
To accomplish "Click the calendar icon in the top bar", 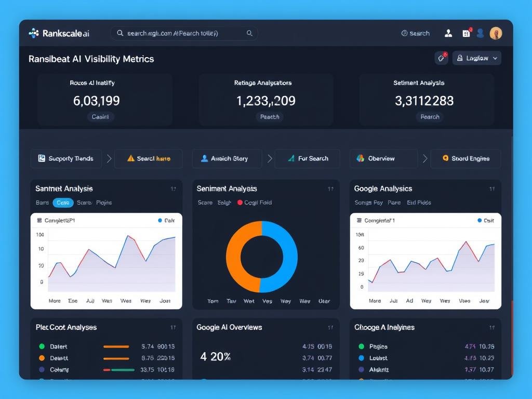I will [467, 33].
